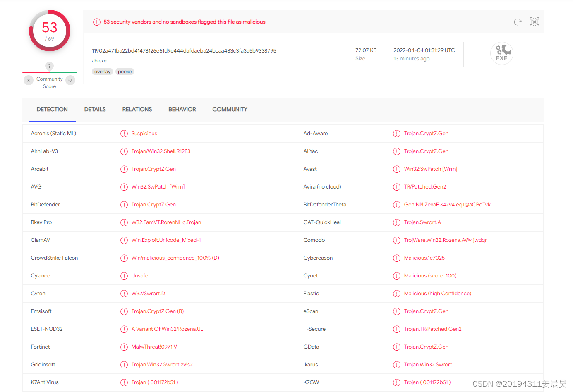Click the EXE file type icon
Image resolution: width=573 pixels, height=392 pixels.
[502, 53]
